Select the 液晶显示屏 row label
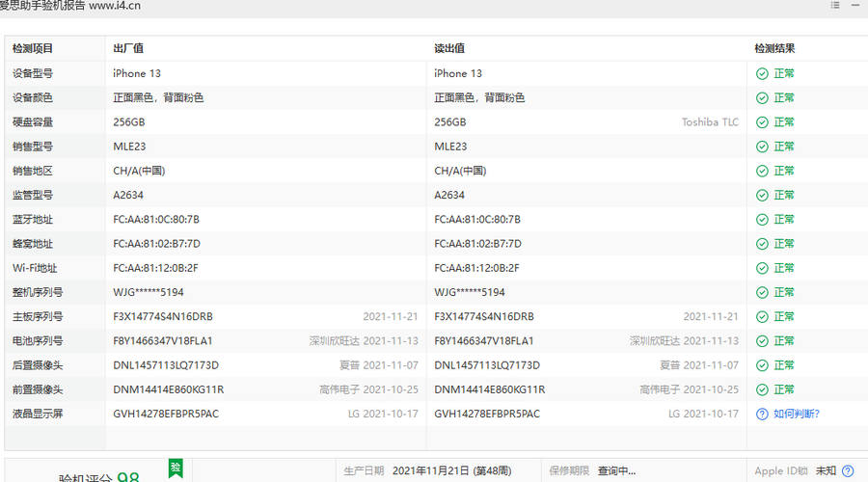 click(x=38, y=414)
